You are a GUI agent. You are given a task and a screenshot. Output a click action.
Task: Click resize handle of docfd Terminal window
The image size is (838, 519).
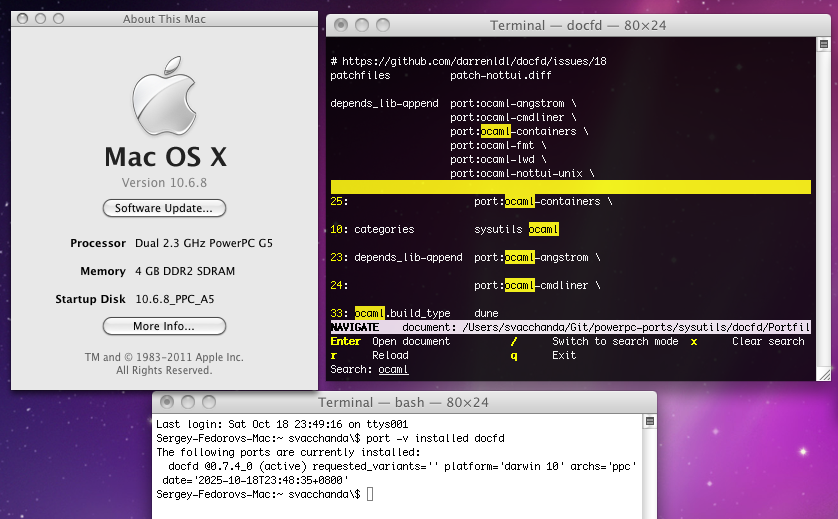pos(822,374)
